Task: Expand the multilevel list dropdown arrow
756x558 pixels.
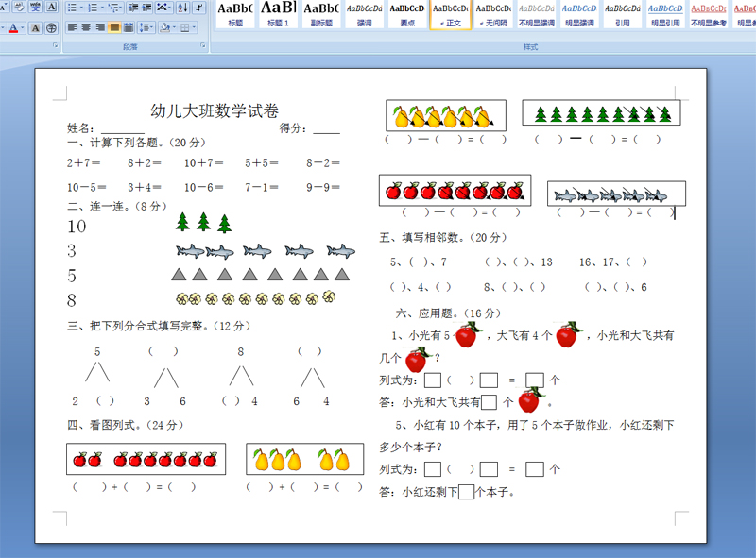Action: 123,8
